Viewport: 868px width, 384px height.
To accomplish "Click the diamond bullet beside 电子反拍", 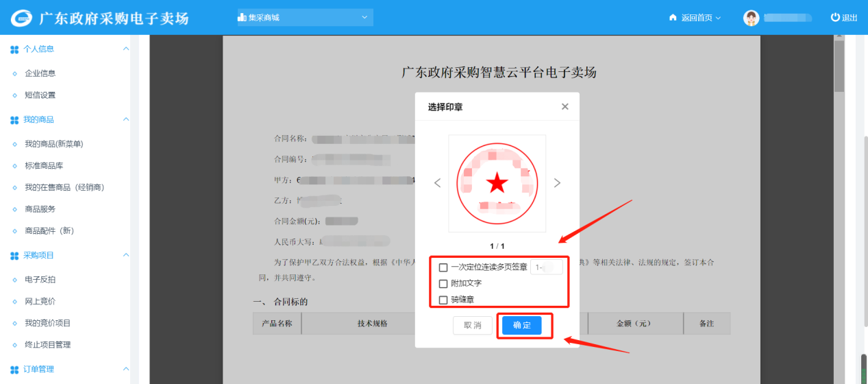I will 15,280.
